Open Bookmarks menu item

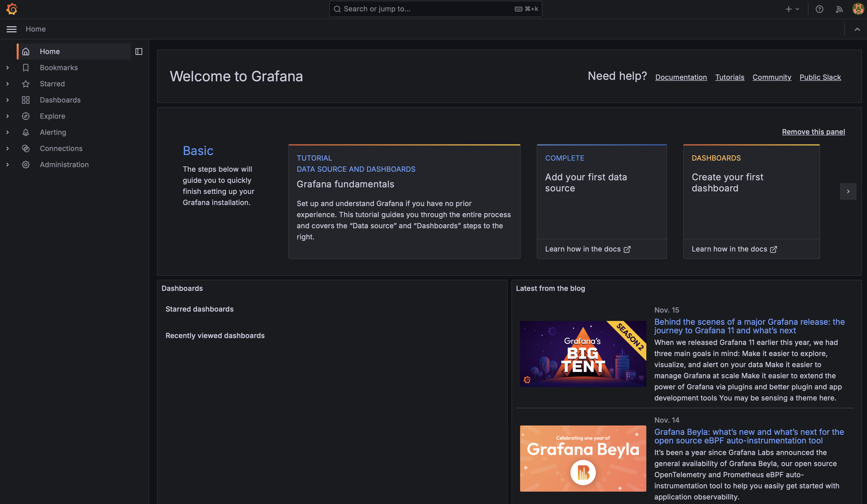(x=59, y=68)
